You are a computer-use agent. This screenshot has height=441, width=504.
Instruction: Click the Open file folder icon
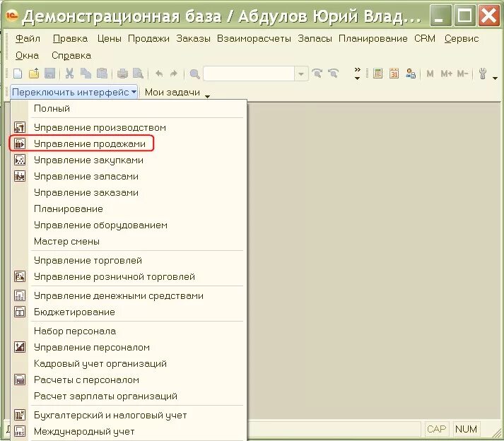34,74
